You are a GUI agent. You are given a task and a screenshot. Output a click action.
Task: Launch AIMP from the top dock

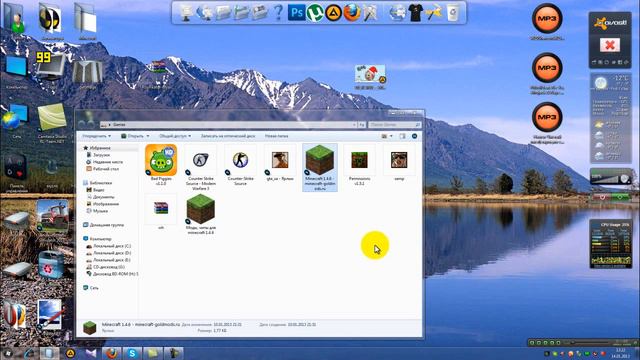(333, 13)
